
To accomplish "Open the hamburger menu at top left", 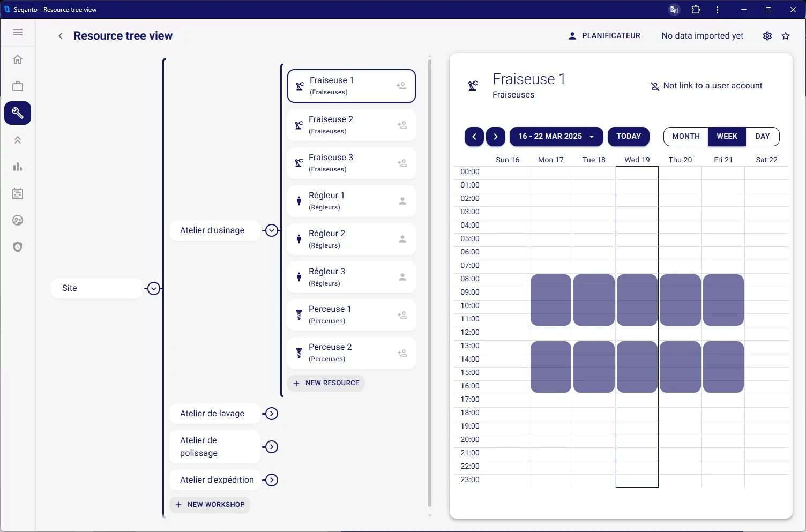I will tap(18, 33).
